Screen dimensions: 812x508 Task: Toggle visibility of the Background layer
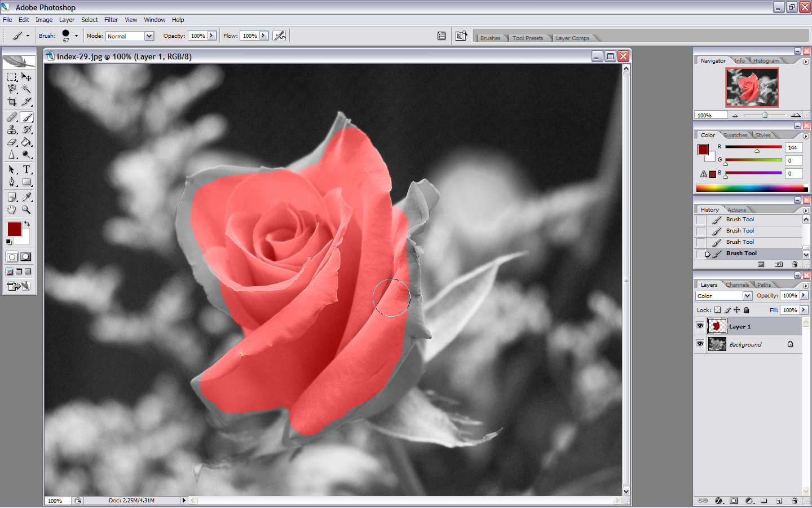(700, 344)
